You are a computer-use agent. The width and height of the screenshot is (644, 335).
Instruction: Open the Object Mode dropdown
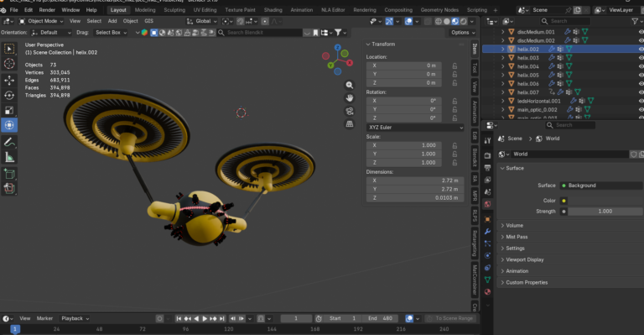pyautogui.click(x=41, y=21)
